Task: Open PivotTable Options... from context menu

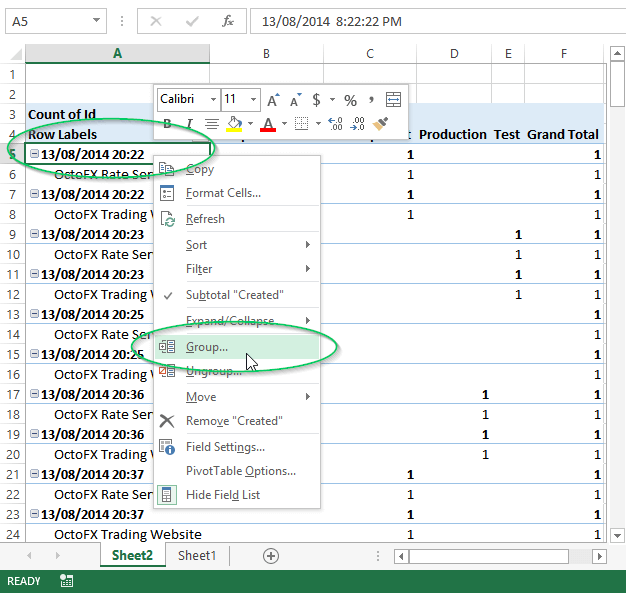Action: point(240,471)
